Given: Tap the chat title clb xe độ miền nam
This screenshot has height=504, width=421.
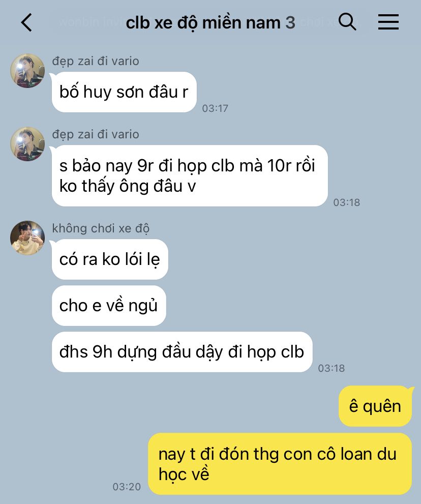Looking at the screenshot, I should click(x=203, y=23).
